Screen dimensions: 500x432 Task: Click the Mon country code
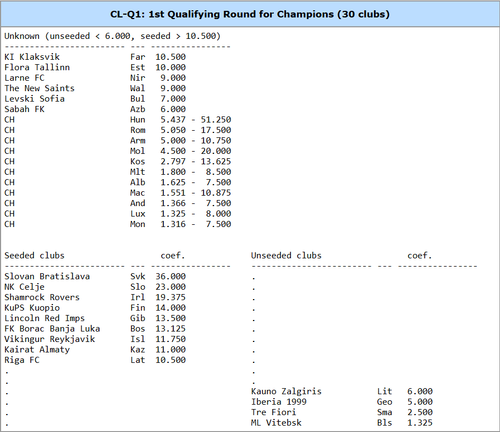pos(138,224)
